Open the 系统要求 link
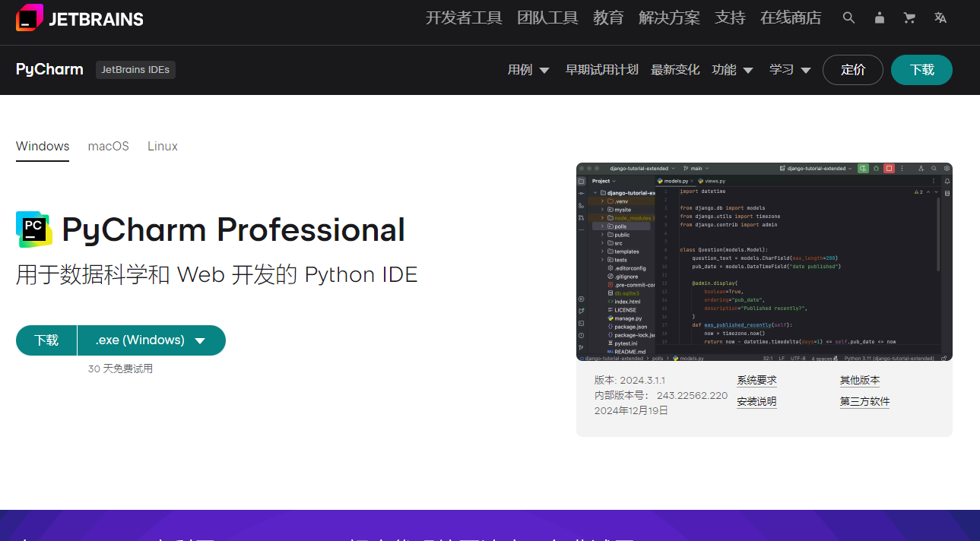 click(756, 381)
